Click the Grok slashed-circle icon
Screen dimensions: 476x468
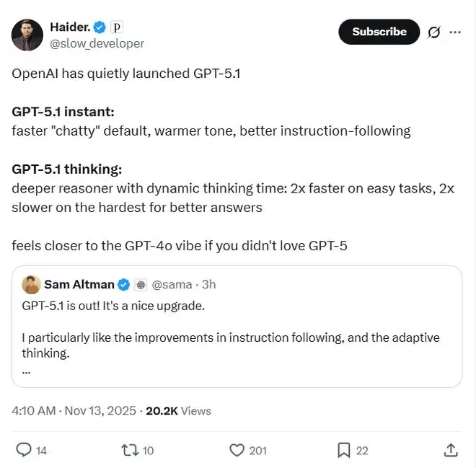[434, 32]
